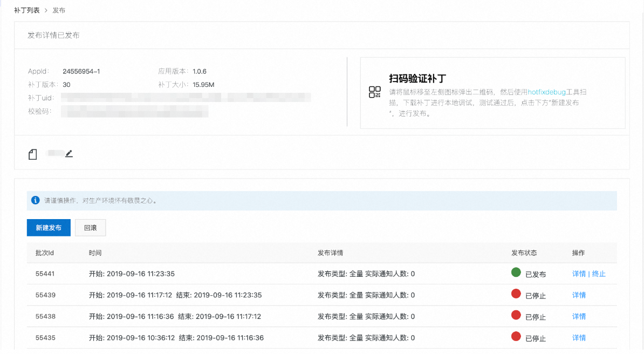Click red status dot for batch 55435

[516, 336]
